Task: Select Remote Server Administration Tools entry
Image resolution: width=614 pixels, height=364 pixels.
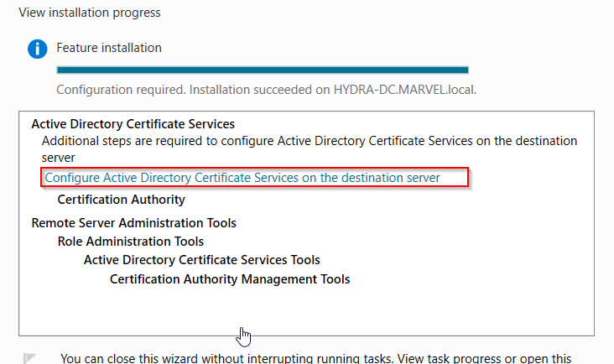Action: (134, 223)
